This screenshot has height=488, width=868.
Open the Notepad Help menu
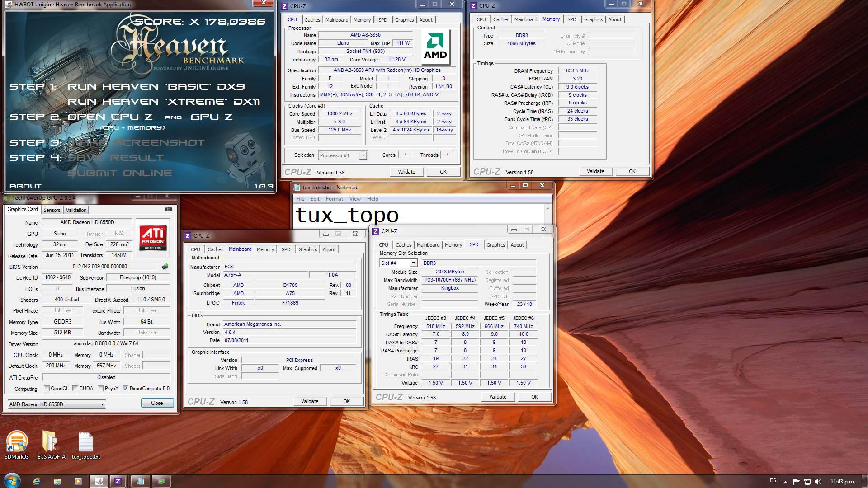pyautogui.click(x=373, y=199)
